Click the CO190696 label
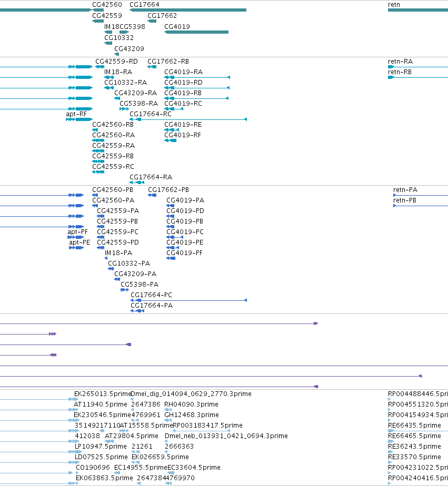 93,468
